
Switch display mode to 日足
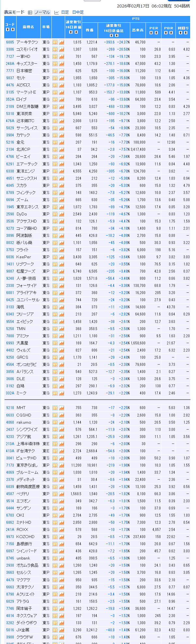tap(65, 12)
